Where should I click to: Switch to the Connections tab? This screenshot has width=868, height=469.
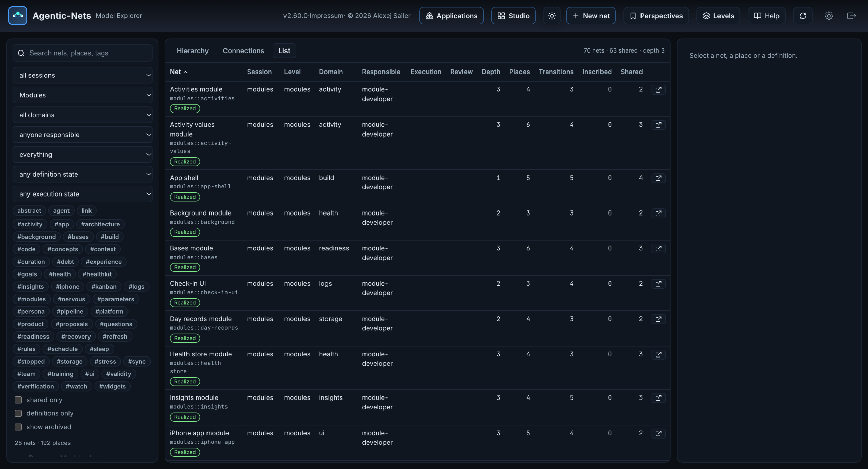(x=243, y=51)
